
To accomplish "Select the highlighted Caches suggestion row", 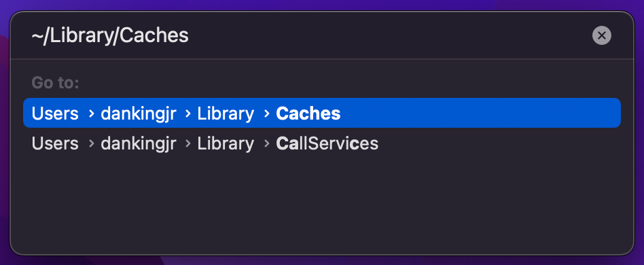I will (322, 113).
